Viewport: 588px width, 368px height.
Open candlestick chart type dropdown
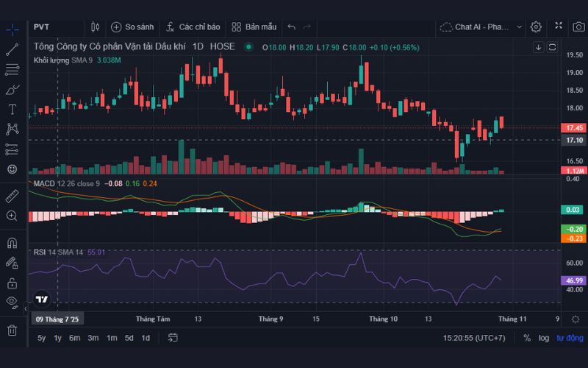(x=95, y=26)
